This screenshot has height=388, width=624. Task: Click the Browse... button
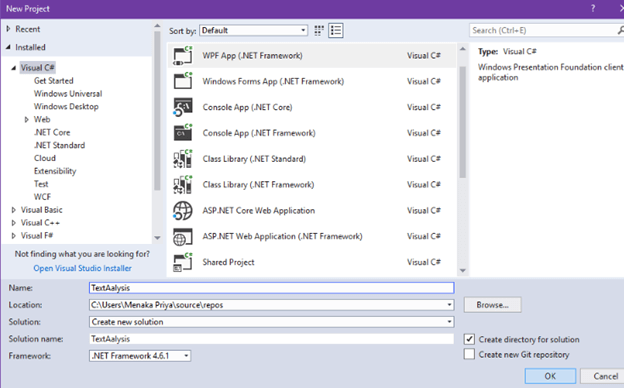tap(492, 305)
